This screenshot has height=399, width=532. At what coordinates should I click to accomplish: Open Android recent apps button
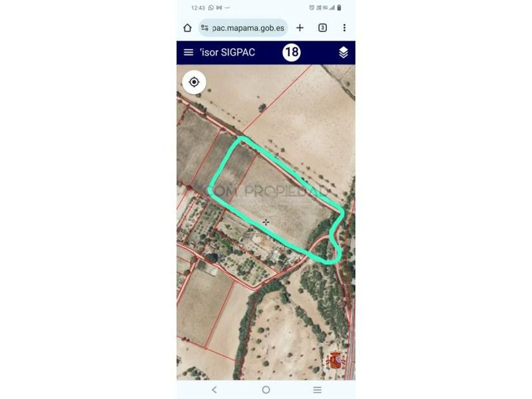point(317,389)
